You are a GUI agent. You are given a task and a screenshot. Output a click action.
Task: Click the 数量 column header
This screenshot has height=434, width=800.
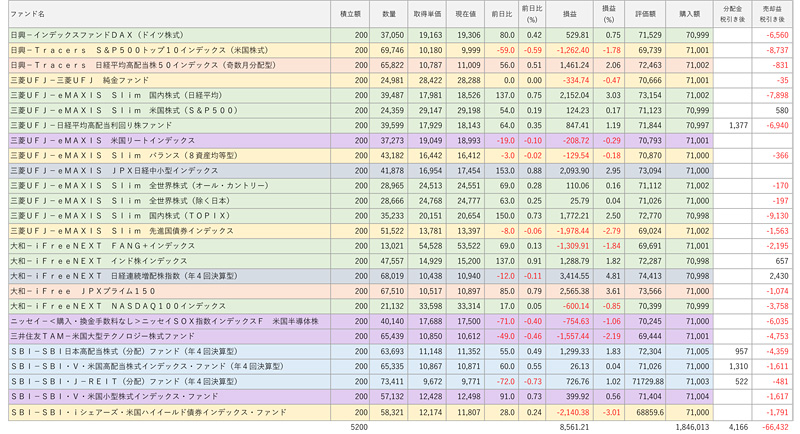click(x=389, y=14)
